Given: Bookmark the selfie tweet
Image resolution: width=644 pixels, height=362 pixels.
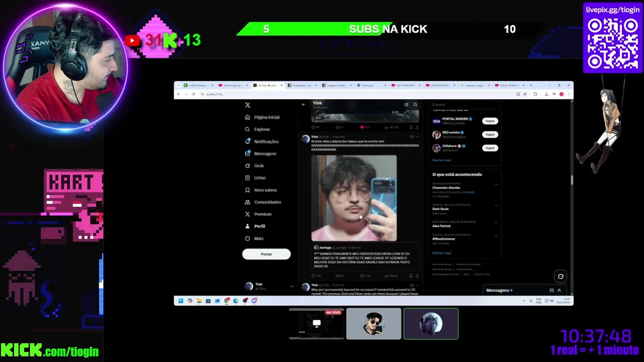Looking at the screenshot, I should [411, 276].
